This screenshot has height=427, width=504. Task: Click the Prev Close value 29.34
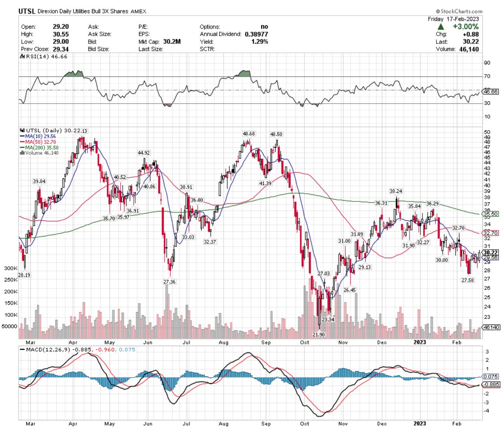61,49
